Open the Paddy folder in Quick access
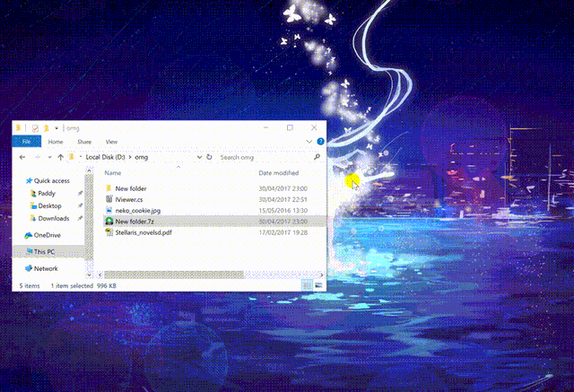 click(47, 193)
